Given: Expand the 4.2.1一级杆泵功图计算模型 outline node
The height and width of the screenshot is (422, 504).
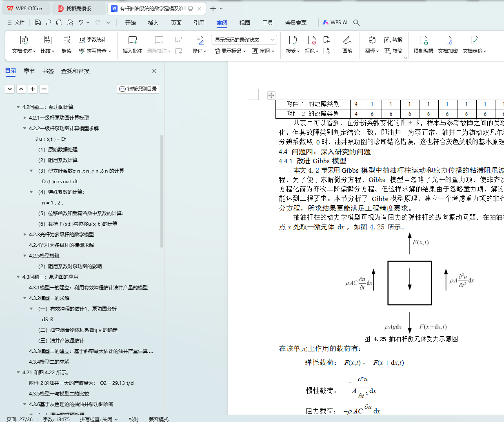Looking at the screenshot, I should click(x=25, y=118).
